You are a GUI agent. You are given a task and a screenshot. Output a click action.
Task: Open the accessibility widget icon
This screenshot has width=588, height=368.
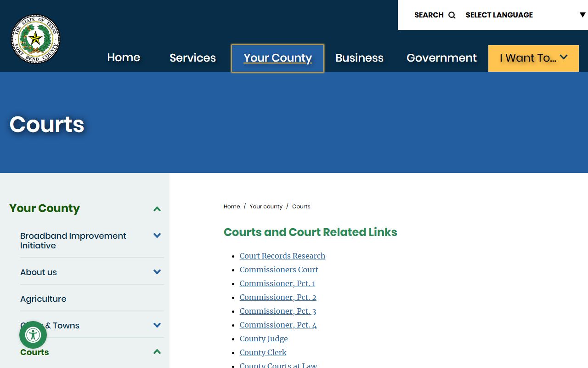(33, 335)
